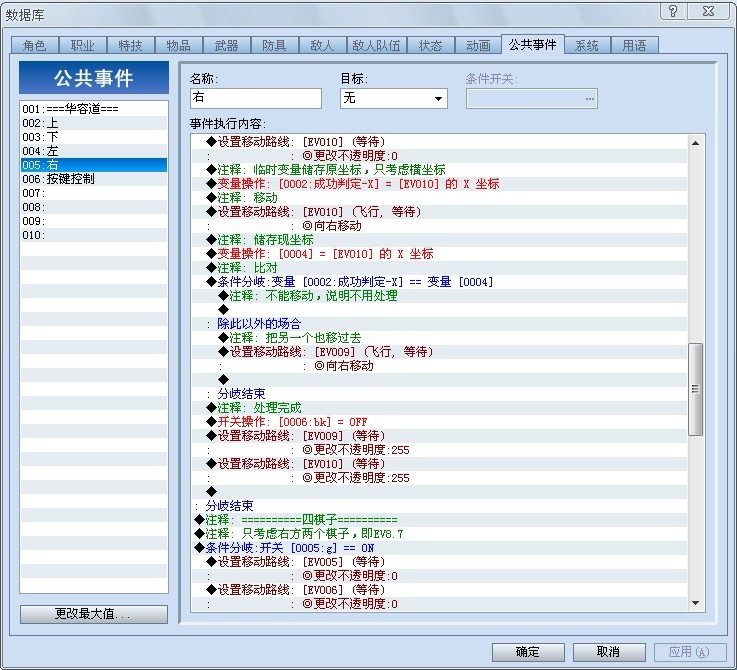Click the scroll down arrow of event list
This screenshot has height=670, width=737.
696,603
